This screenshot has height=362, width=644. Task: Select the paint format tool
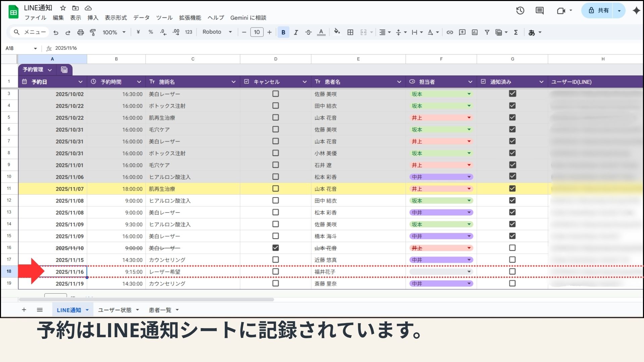click(93, 32)
